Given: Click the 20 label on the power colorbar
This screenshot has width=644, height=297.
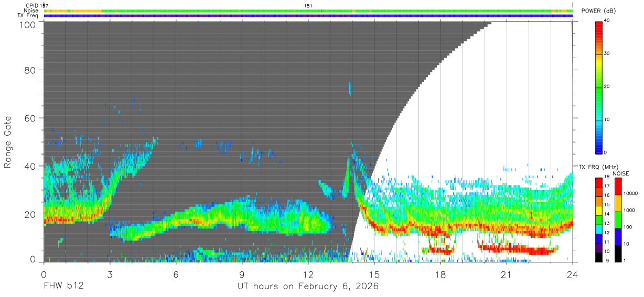Looking at the screenshot, I should click(607, 86).
